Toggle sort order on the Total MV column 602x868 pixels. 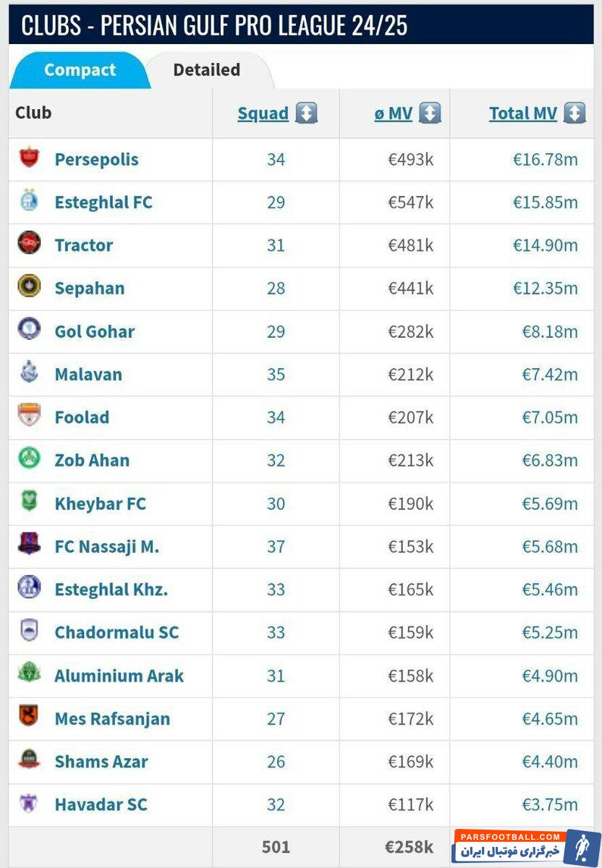522,113
